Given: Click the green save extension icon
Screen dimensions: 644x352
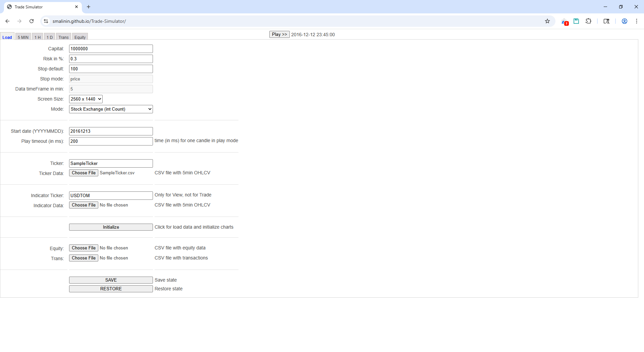Looking at the screenshot, I should (576, 21).
